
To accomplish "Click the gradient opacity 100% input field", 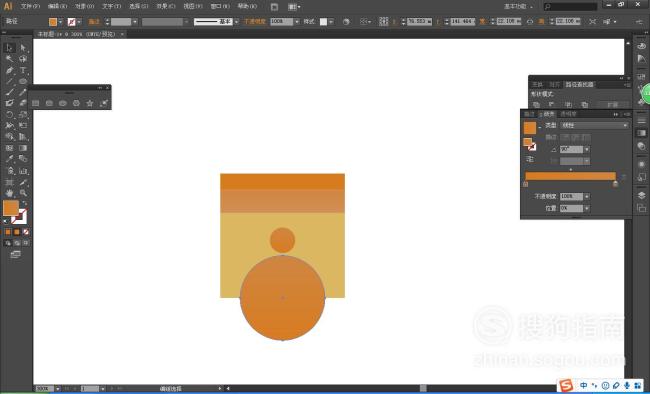I will click(571, 196).
